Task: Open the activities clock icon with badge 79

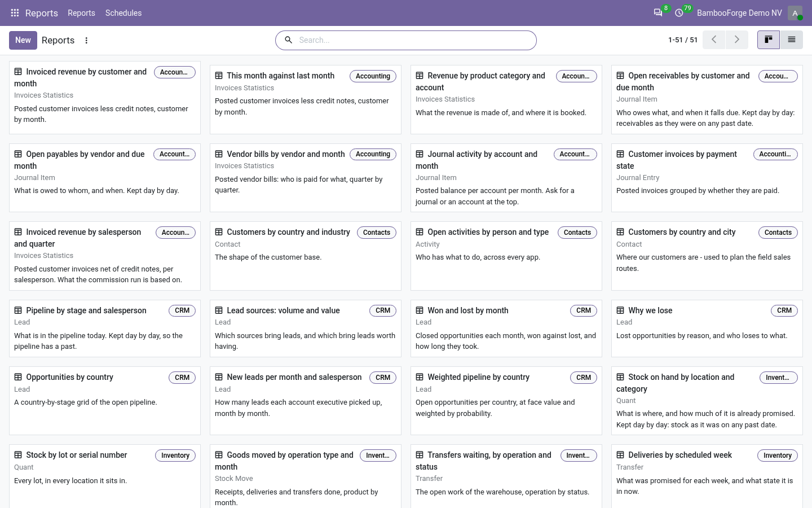Action: tap(679, 12)
